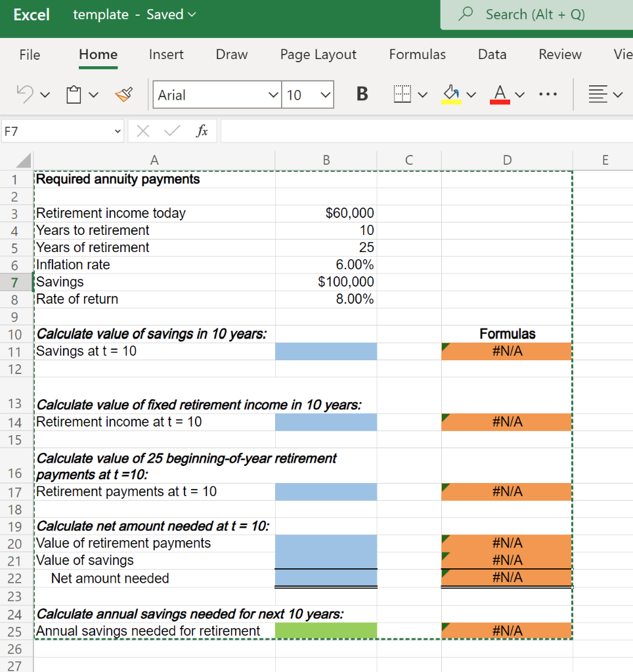Open the File menu
This screenshot has height=672, width=633.
[30, 54]
